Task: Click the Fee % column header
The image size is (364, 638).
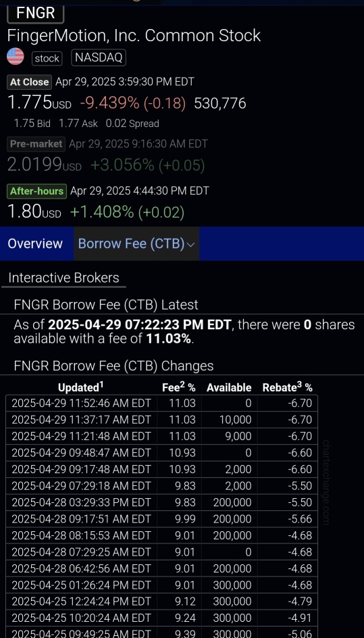Action: pyautogui.click(x=178, y=387)
